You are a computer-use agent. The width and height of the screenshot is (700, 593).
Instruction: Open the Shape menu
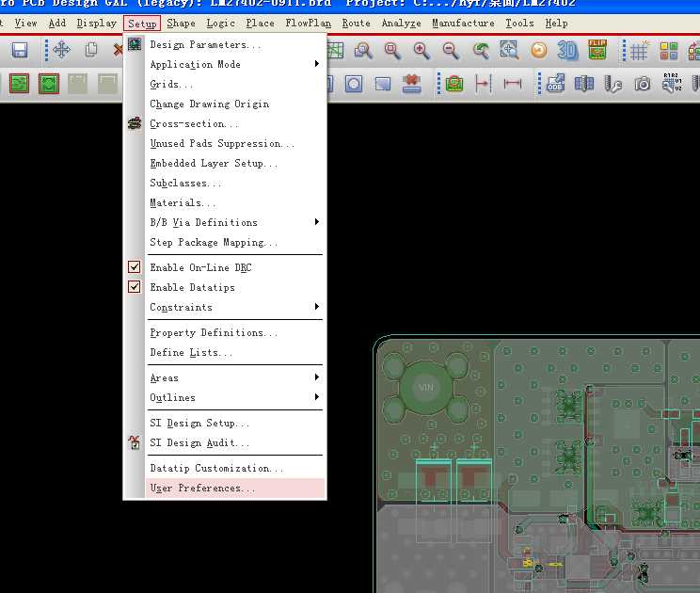click(181, 24)
